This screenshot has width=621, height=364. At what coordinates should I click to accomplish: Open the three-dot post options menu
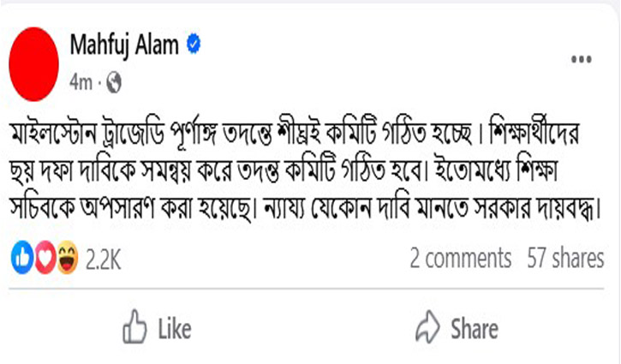pos(583,61)
